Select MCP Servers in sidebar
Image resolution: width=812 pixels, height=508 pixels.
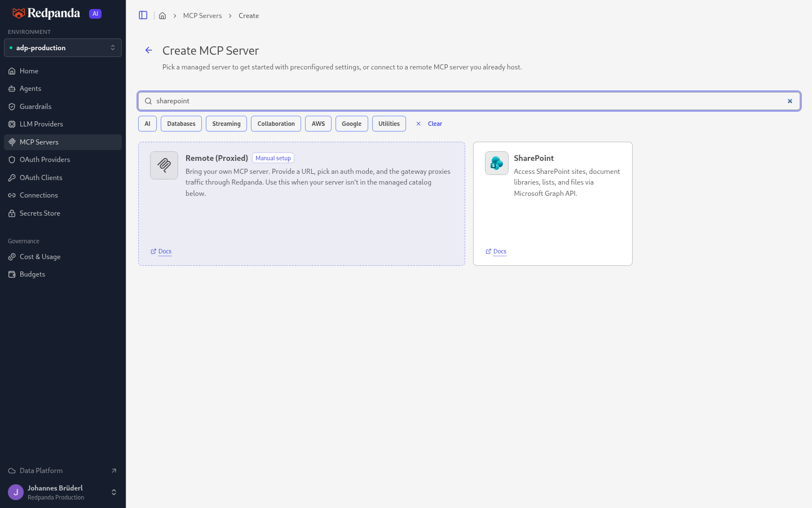[x=63, y=142]
